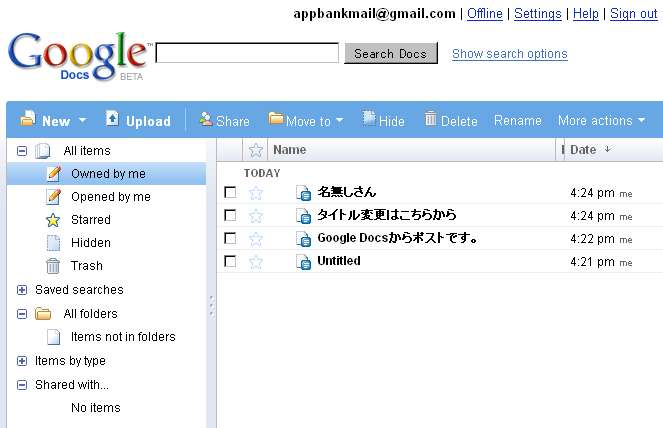The width and height of the screenshot is (663, 428).
Task: Open the Move to dropdown
Action: pyautogui.click(x=306, y=121)
